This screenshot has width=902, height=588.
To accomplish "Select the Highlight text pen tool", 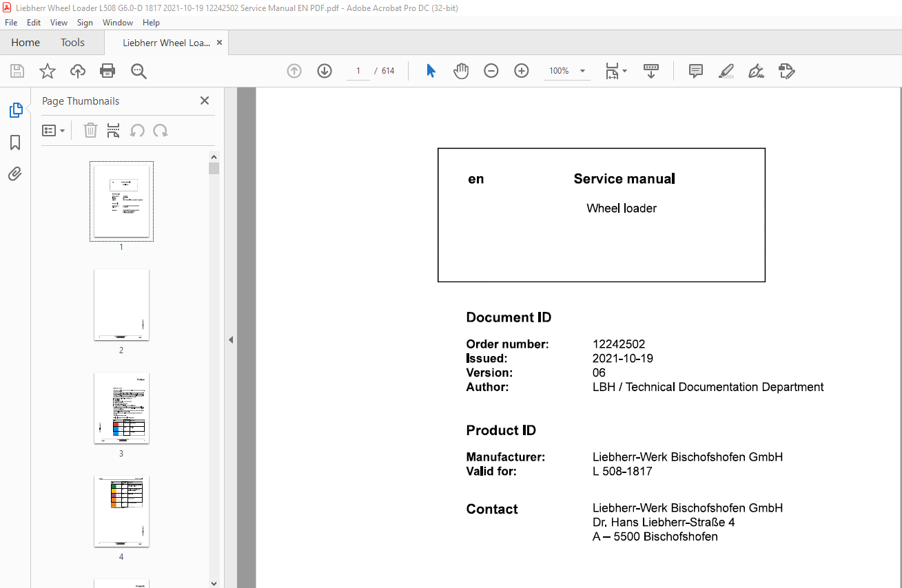I will [726, 71].
